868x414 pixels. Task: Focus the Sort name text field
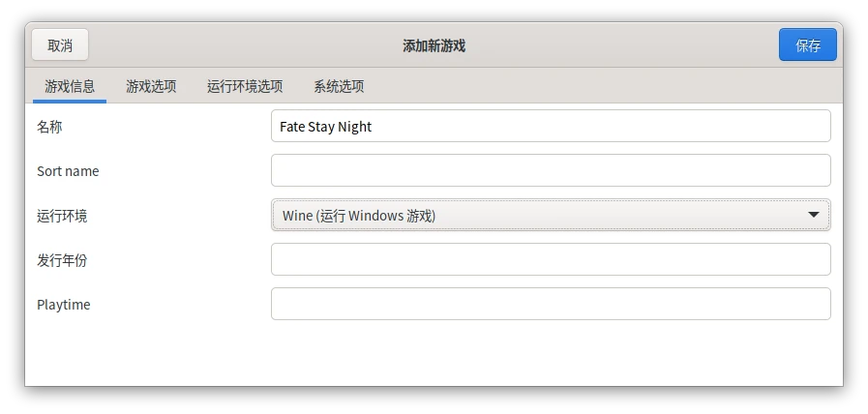tap(550, 170)
